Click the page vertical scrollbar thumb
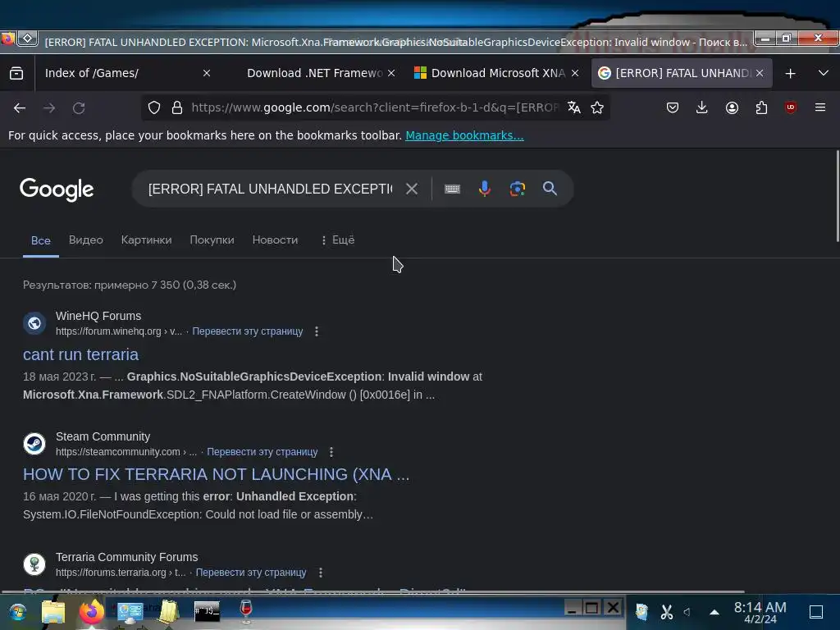Image resolution: width=840 pixels, height=630 pixels. coord(838,196)
